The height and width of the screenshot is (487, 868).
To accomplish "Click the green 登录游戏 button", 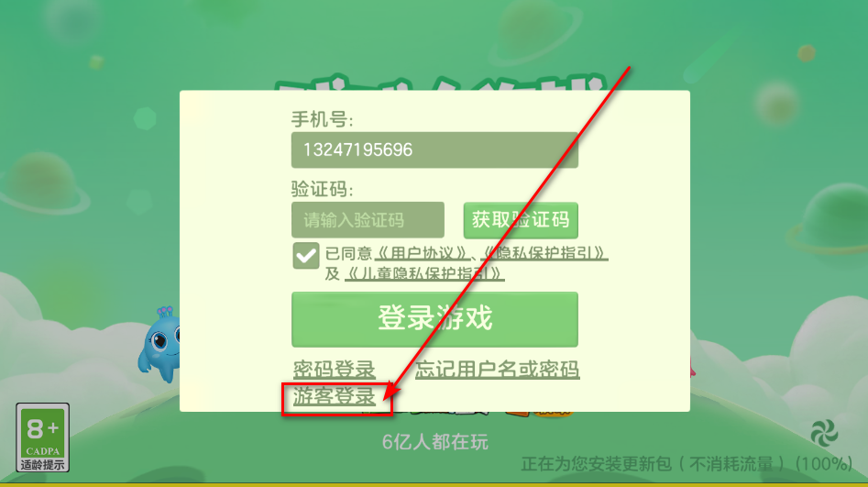I will (434, 319).
